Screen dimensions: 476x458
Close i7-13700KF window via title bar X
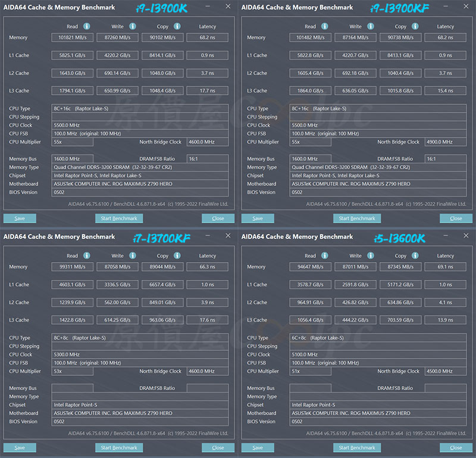(x=228, y=235)
